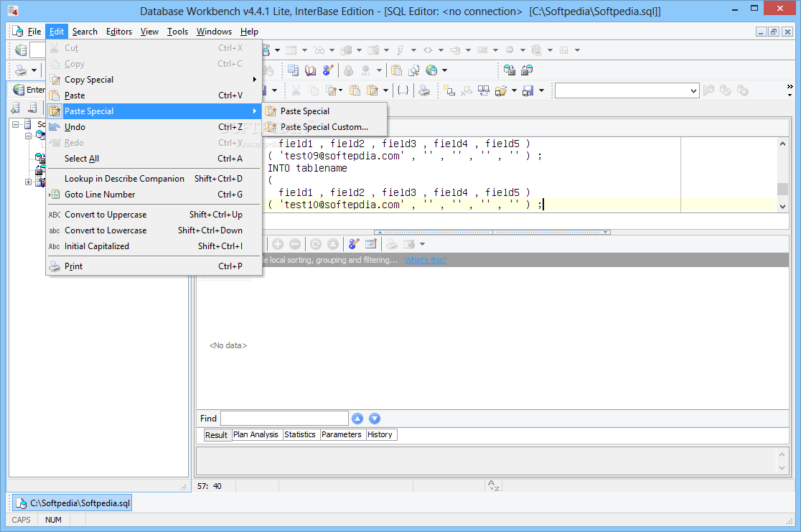Click the paintbrush options icon in top toolbar
Image resolution: width=801 pixels, height=532 pixels.
point(328,70)
